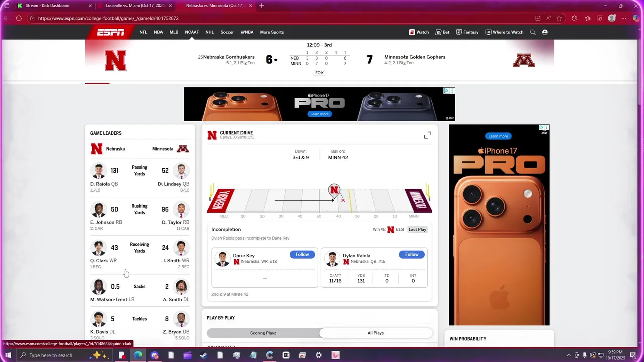Expand More Sports dropdown
Screen dimensions: 644x362
[272, 32]
